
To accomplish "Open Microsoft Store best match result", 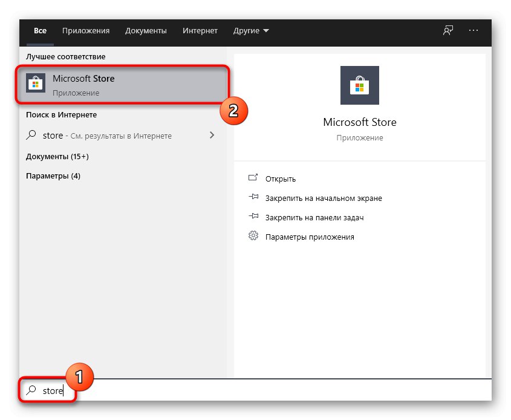I will click(123, 85).
